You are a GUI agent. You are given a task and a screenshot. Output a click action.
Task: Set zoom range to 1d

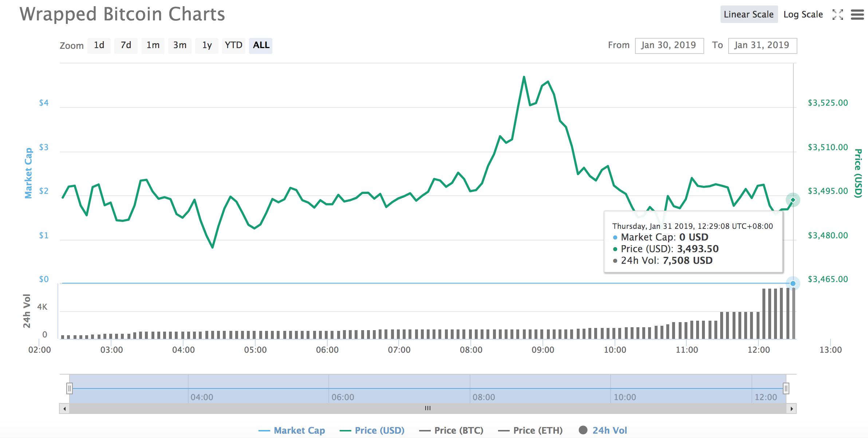point(99,46)
